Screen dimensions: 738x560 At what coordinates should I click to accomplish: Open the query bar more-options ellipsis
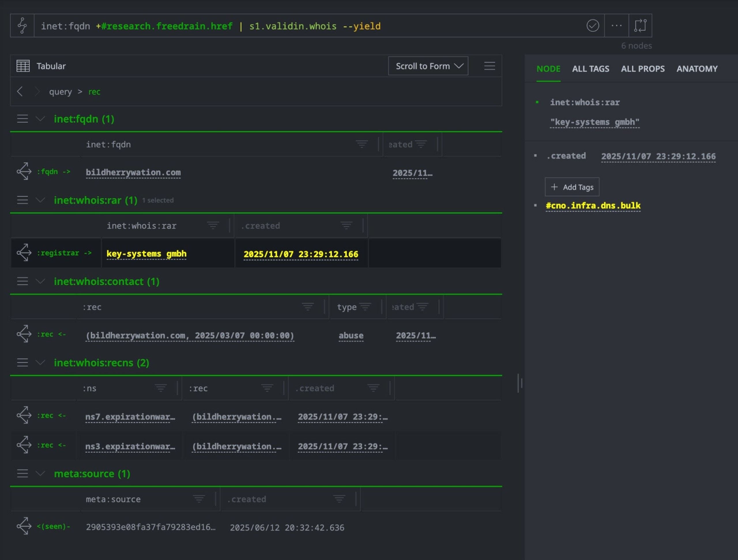point(616,26)
